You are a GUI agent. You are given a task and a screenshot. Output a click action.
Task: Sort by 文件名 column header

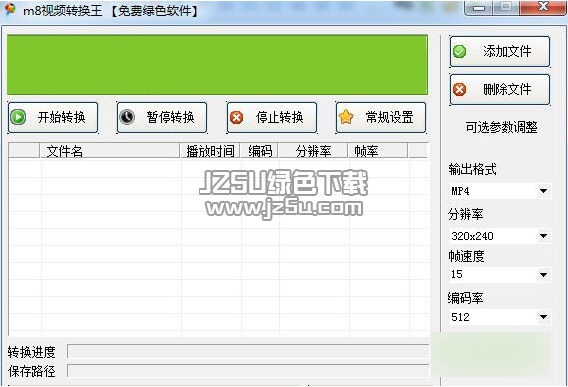click(x=110, y=151)
